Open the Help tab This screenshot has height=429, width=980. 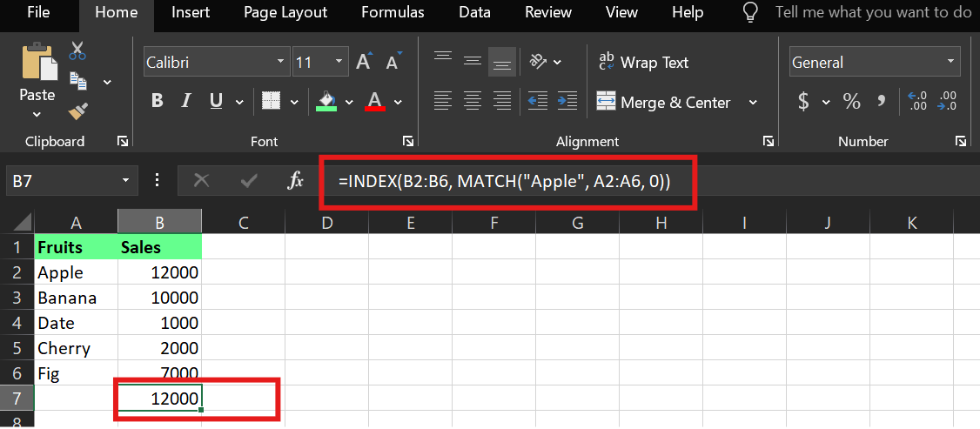click(x=688, y=12)
